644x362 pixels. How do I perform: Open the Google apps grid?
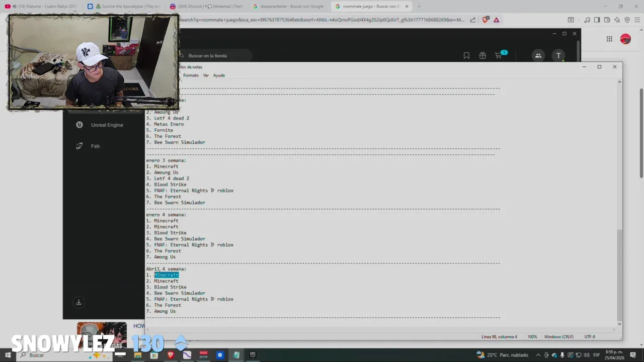(x=609, y=39)
